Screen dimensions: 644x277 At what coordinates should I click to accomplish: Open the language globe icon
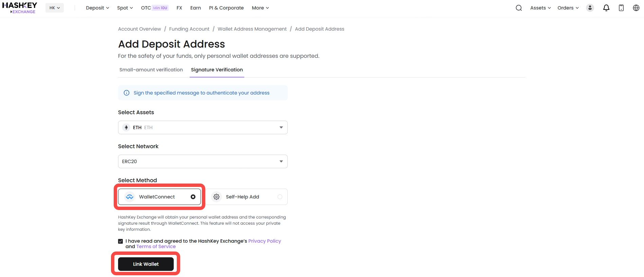tap(636, 8)
